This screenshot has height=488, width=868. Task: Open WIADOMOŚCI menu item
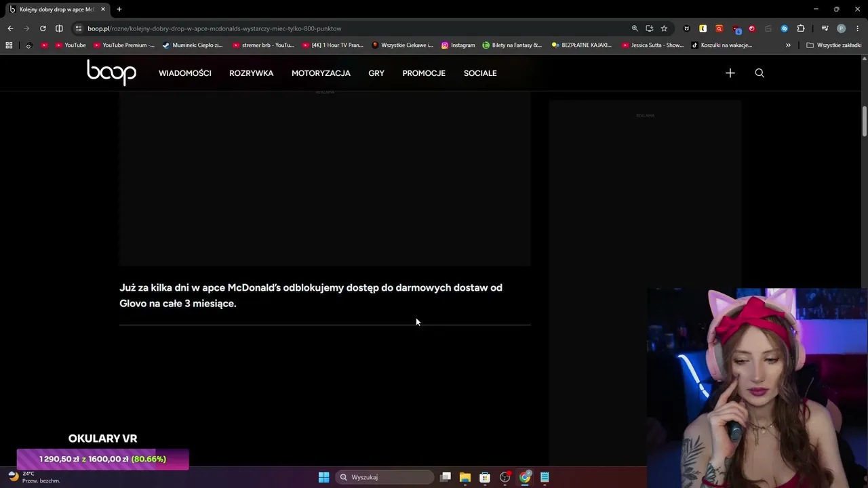pos(185,73)
